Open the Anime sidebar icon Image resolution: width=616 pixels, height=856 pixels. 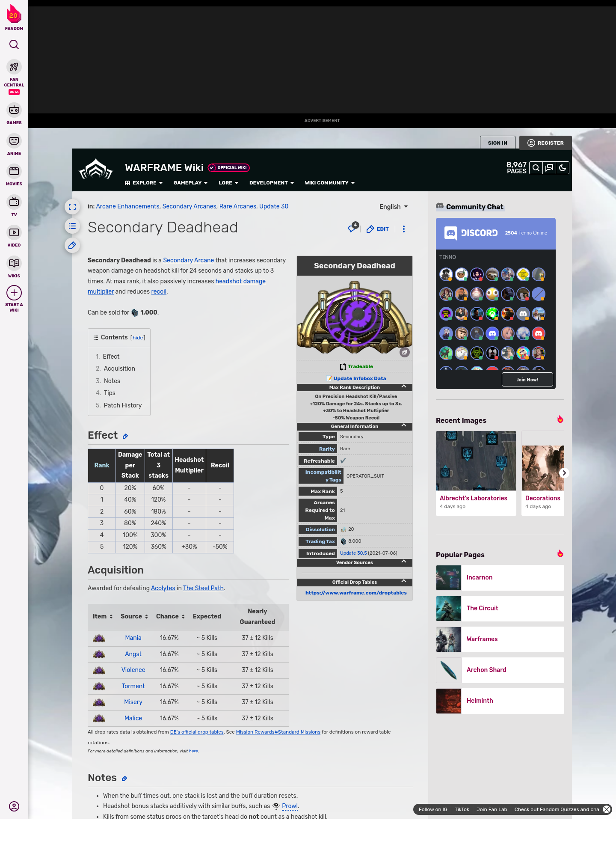pos(14,141)
